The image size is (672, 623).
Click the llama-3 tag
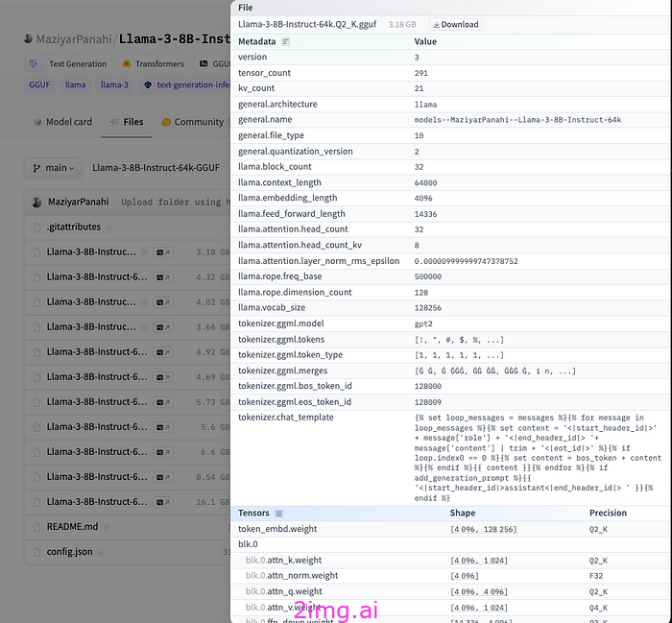click(114, 84)
